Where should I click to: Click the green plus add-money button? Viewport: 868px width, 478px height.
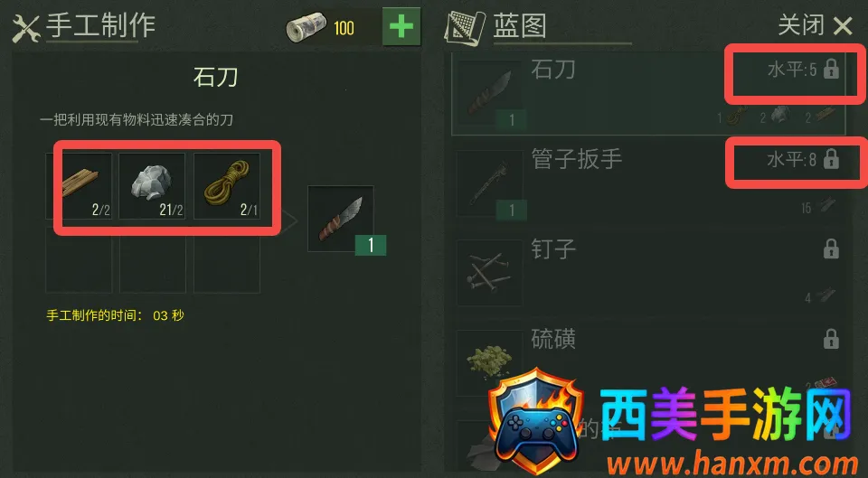tap(401, 26)
